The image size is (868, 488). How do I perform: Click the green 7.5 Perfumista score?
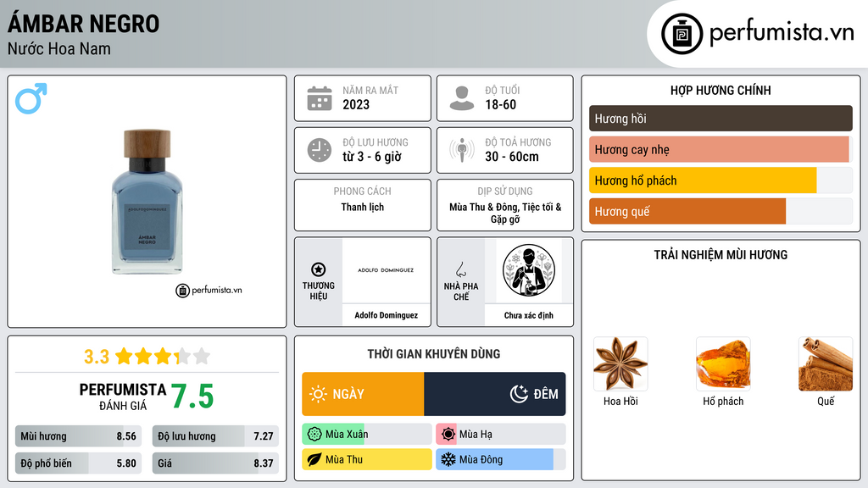[x=192, y=396]
